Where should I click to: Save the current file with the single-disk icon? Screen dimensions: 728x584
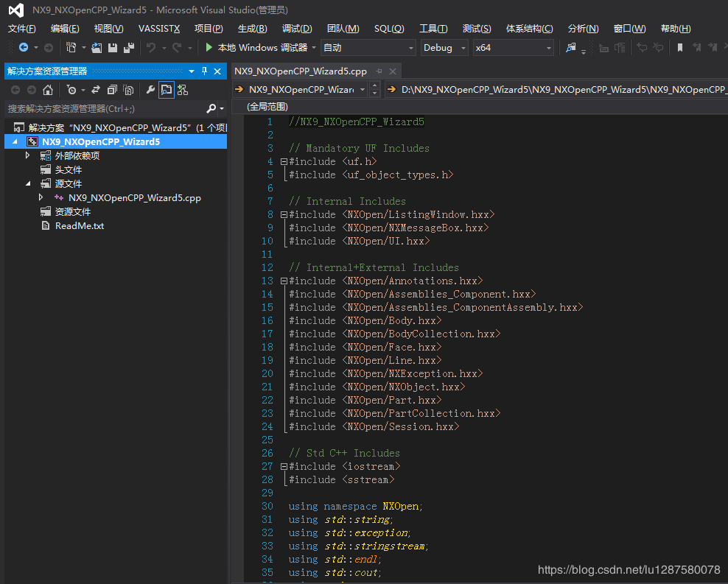point(112,47)
